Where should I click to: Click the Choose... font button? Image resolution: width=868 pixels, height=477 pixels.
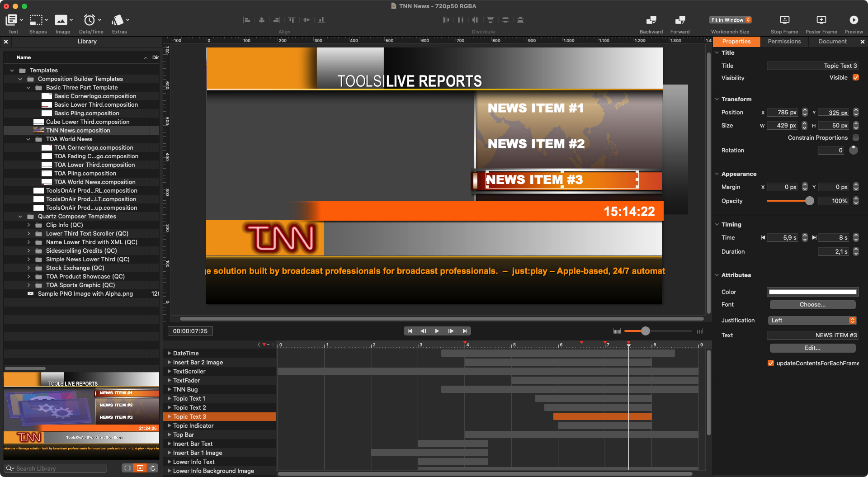click(x=812, y=305)
